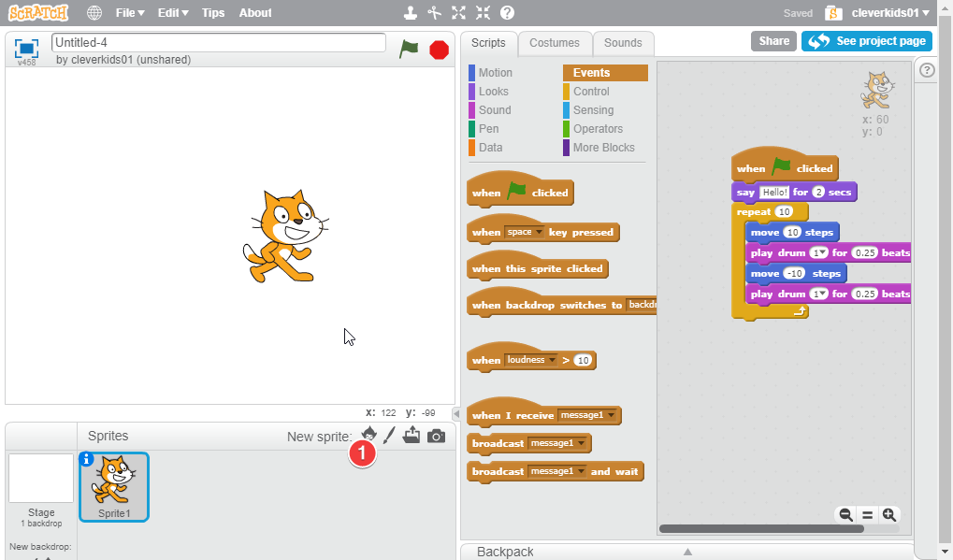Viewport: 953px width, 560px height.
Task: Select the Sprite1 thumbnail
Action: [x=114, y=487]
